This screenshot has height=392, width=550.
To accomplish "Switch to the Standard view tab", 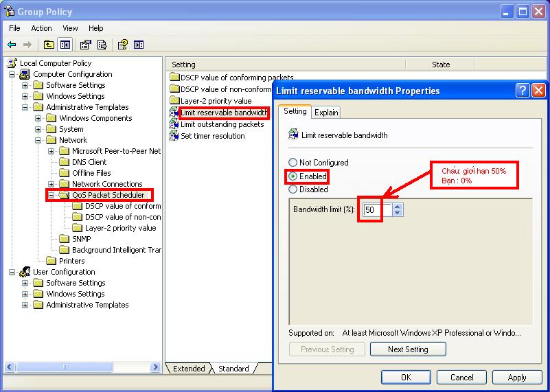I will coord(233,369).
